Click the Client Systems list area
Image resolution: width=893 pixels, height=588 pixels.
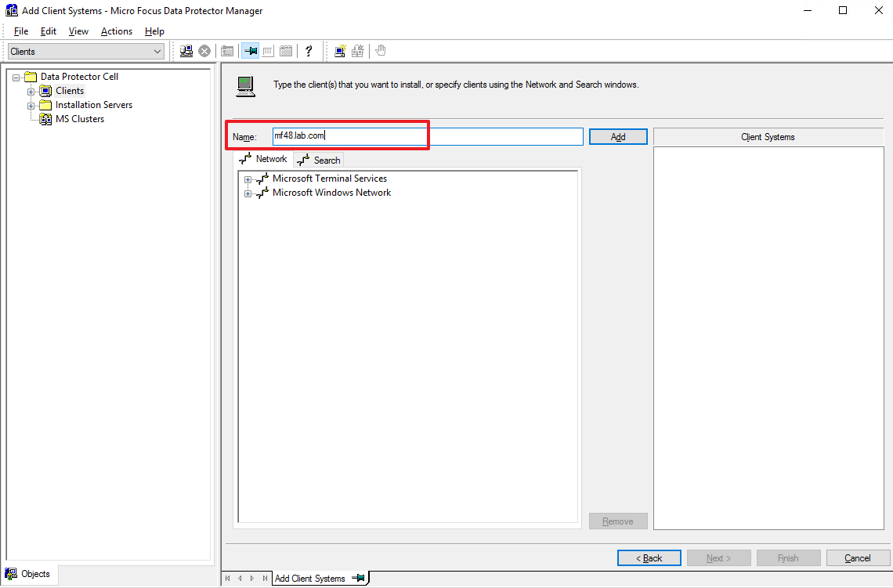pos(768,338)
